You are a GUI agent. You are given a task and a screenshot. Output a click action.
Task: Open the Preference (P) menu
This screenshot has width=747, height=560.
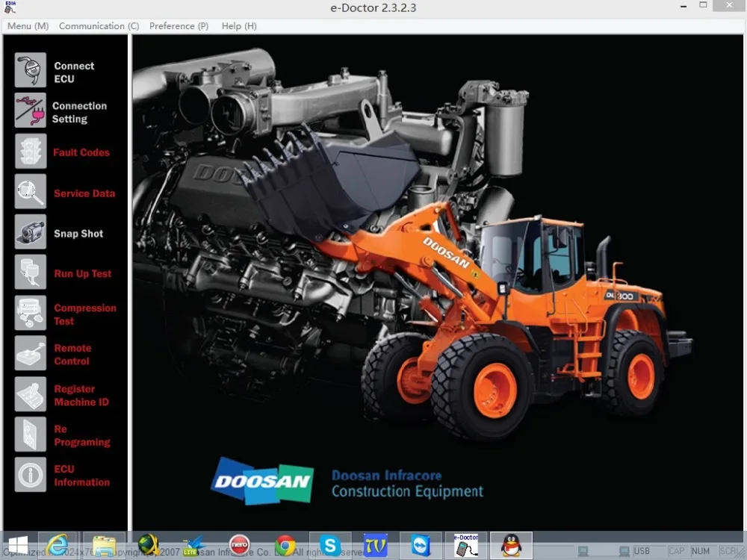179,26
